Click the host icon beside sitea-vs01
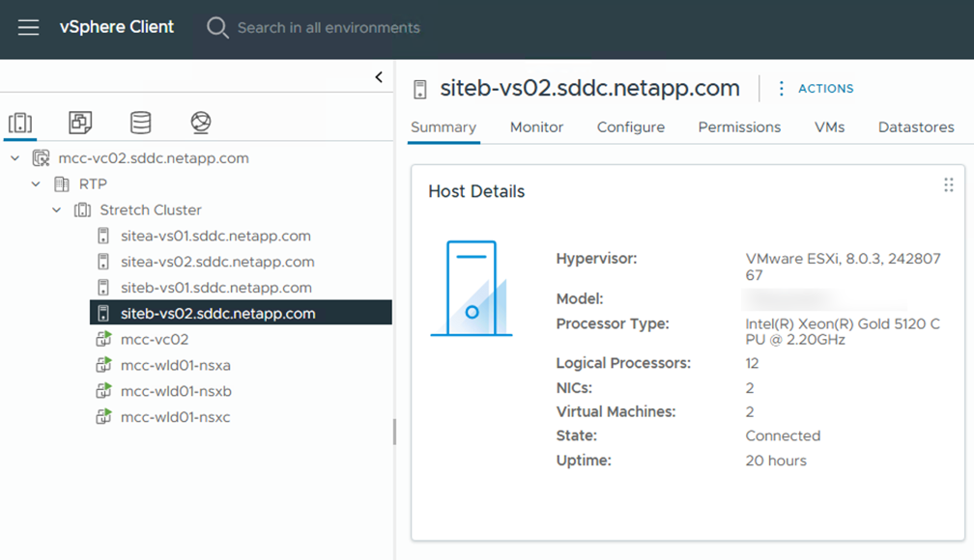The image size is (974, 560). tap(103, 236)
